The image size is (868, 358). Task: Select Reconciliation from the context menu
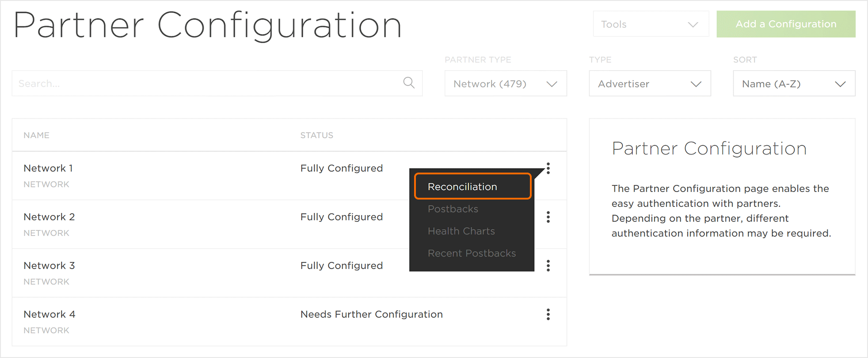pos(462,187)
